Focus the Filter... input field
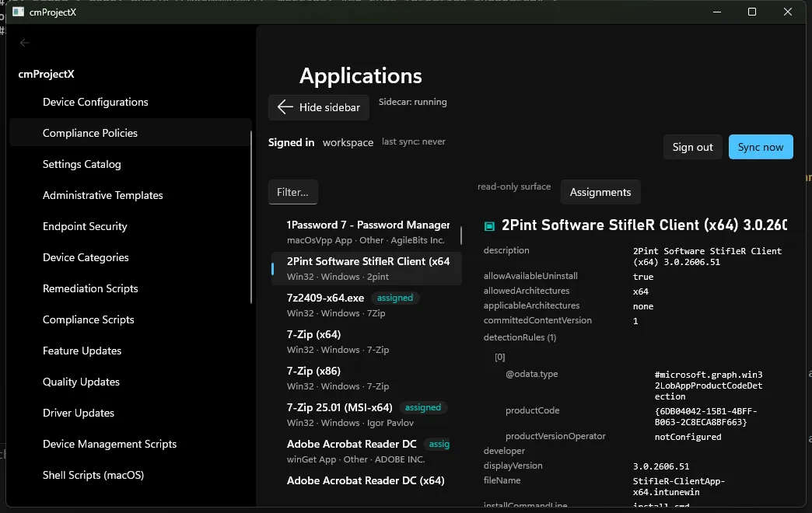This screenshot has width=812, height=513. 292,192
